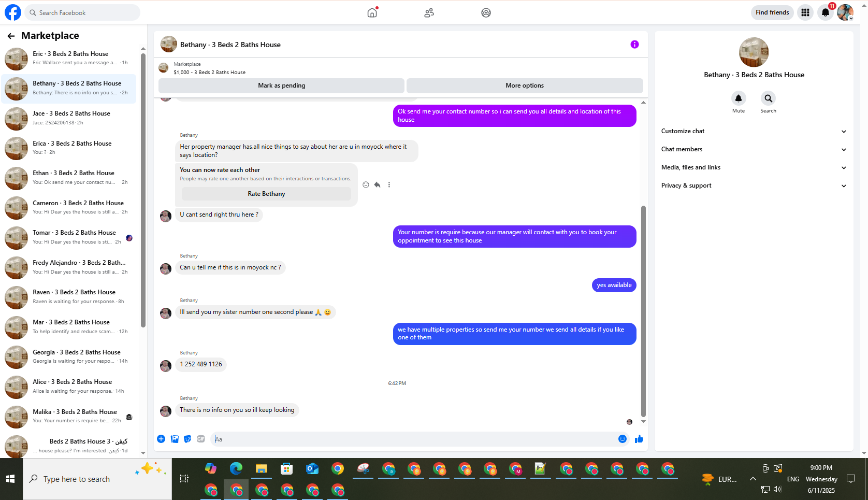Screen dimensions: 868x500
Task: Click the Windows taskbar search box
Action: [97, 479]
